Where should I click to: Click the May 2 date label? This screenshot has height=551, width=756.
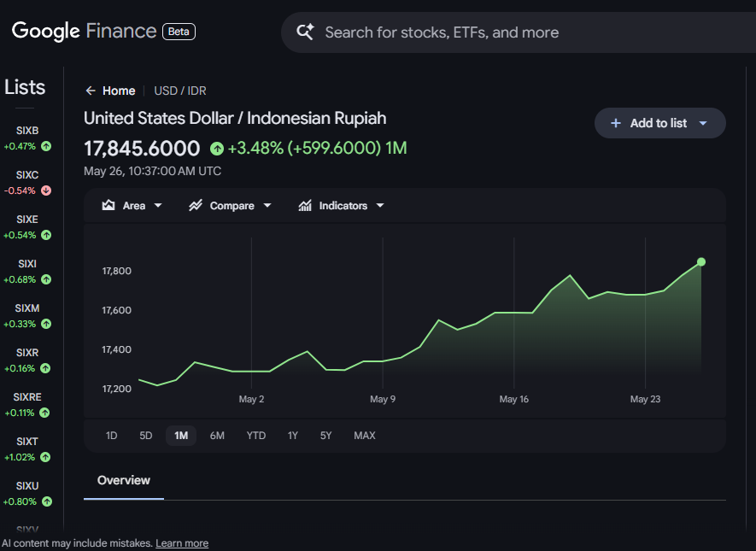[251, 399]
